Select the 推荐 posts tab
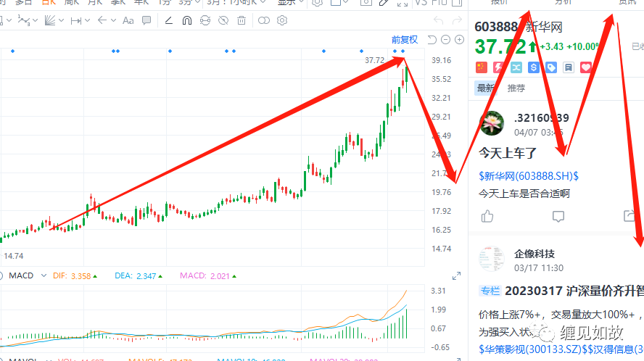Viewport: 644px width, 361px height. (516, 88)
